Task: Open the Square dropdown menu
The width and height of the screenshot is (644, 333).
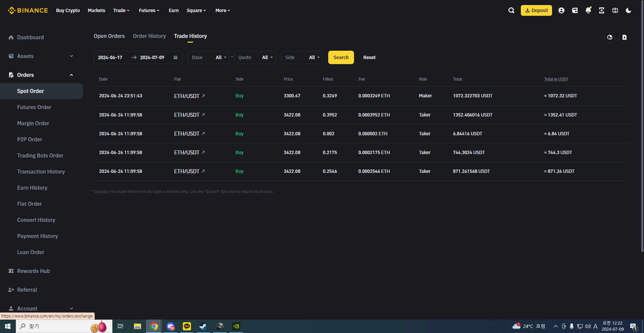Action: click(x=196, y=10)
